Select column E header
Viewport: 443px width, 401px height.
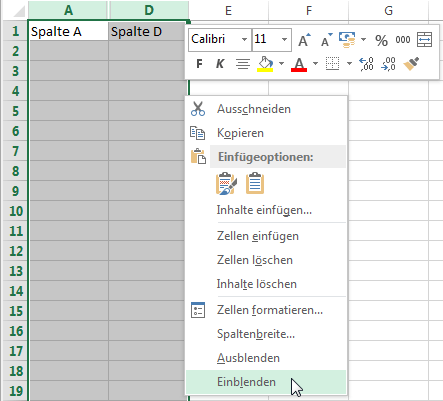coord(228,10)
